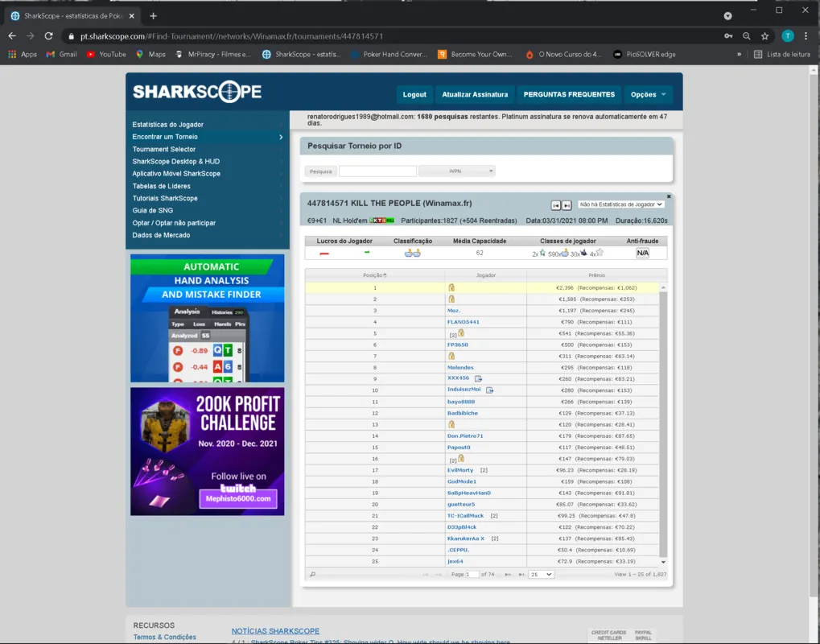Click the export icon next to InduisezMoi
Screen dimensions: 820x644
[489, 390]
